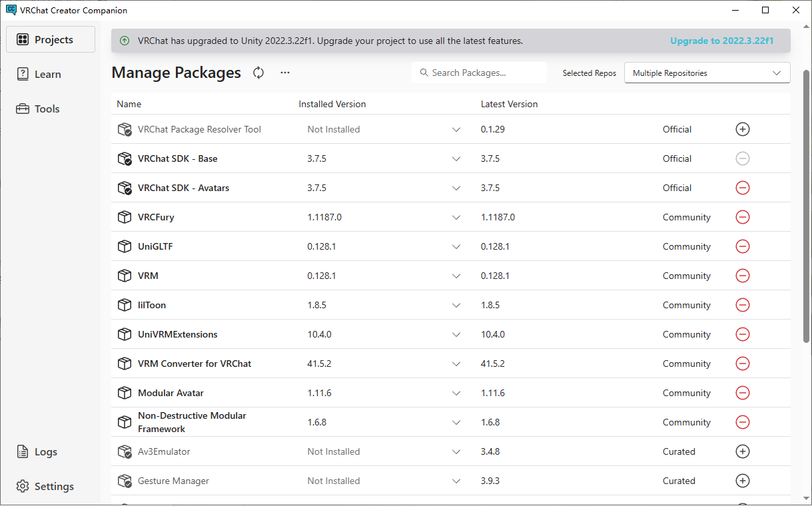Open the Multiple Repositories dropdown
This screenshot has width=812, height=506.
[707, 73]
